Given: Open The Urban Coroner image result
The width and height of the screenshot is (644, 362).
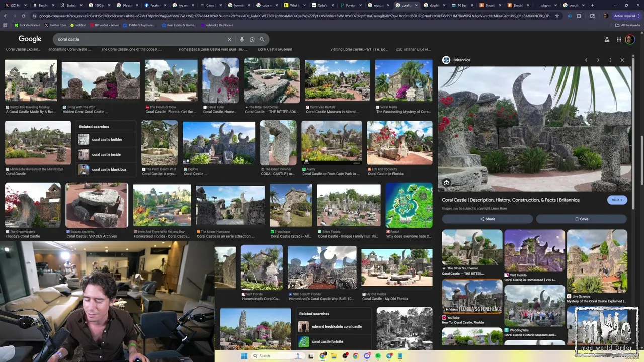Looking at the screenshot, I should click(278, 143).
